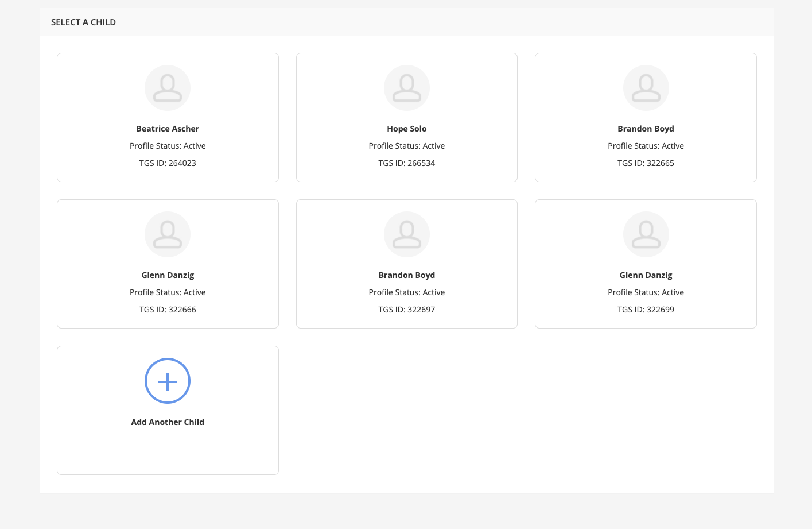Pick Brandon Boyd name in card 322697
Screen dimensions: 812x529
[406, 275]
